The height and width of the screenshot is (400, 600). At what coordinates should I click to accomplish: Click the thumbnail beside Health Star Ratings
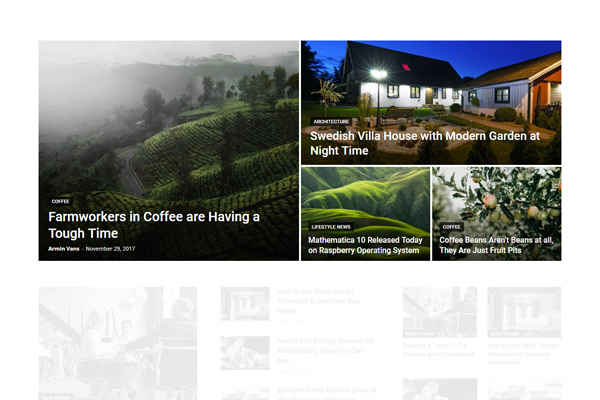pyautogui.click(x=245, y=353)
